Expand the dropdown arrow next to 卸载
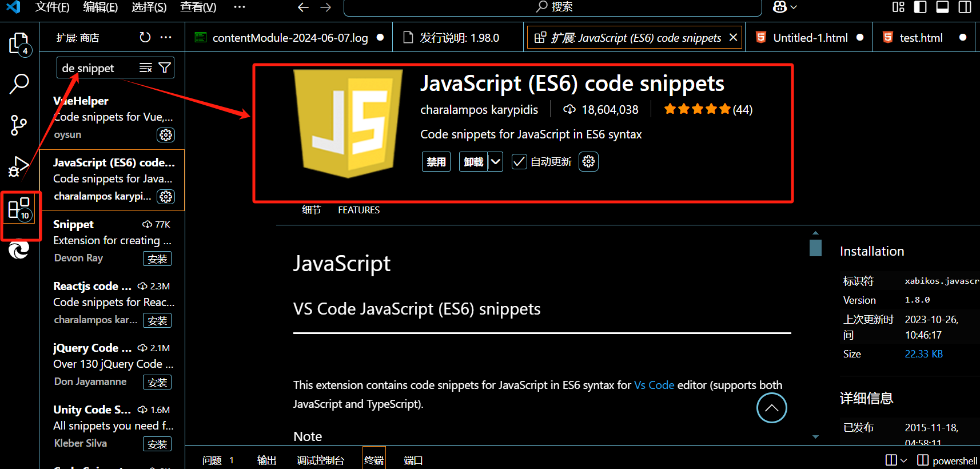980x469 pixels. click(496, 162)
